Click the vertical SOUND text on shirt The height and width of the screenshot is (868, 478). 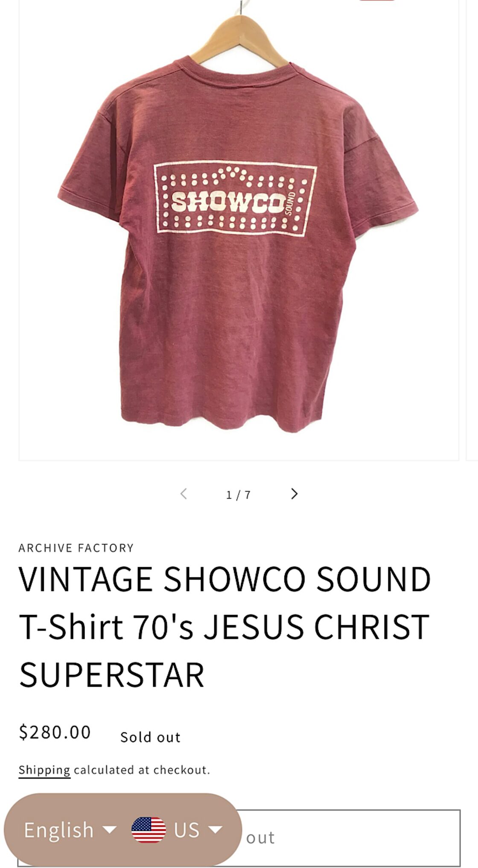pyautogui.click(x=289, y=203)
